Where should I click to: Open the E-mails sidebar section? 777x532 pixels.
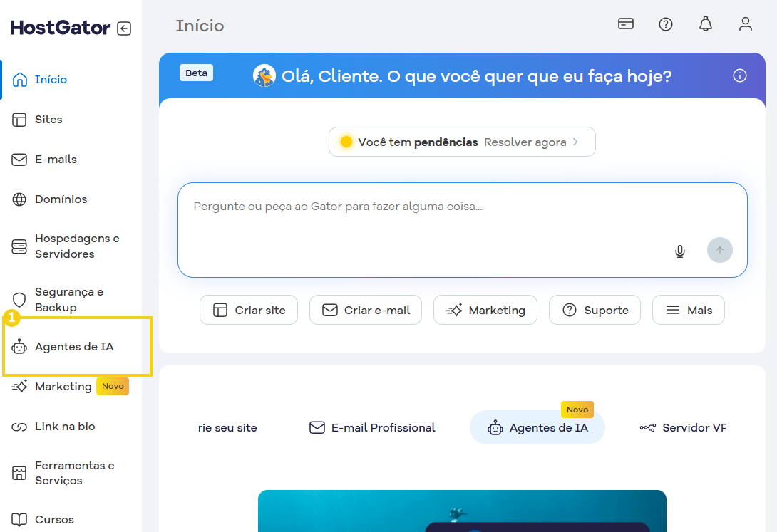(56, 159)
